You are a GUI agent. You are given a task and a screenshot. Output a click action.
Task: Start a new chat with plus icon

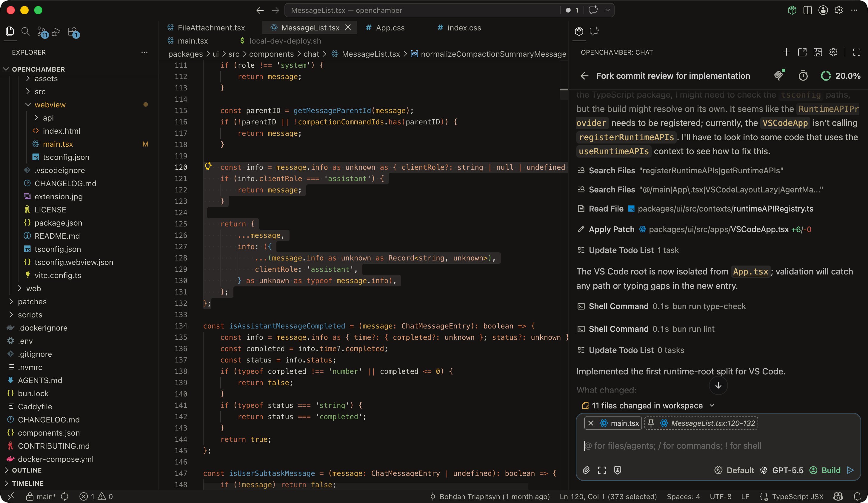coord(787,52)
